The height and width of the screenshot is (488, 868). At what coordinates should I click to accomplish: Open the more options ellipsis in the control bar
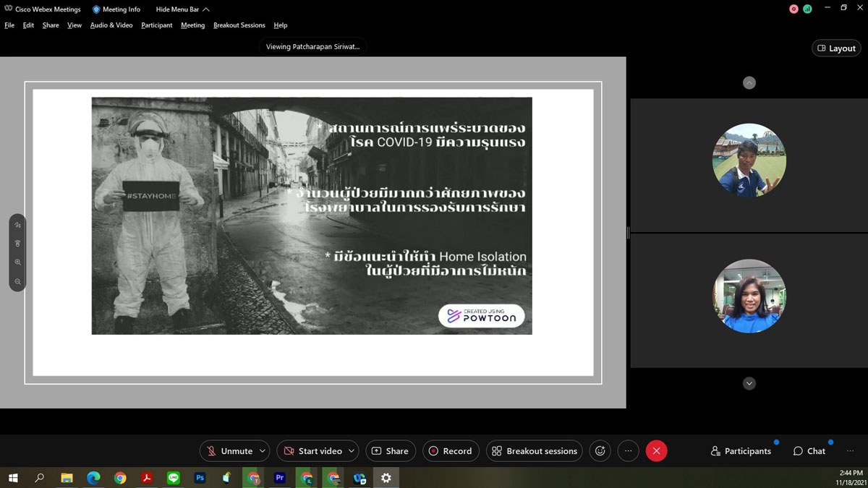click(628, 451)
